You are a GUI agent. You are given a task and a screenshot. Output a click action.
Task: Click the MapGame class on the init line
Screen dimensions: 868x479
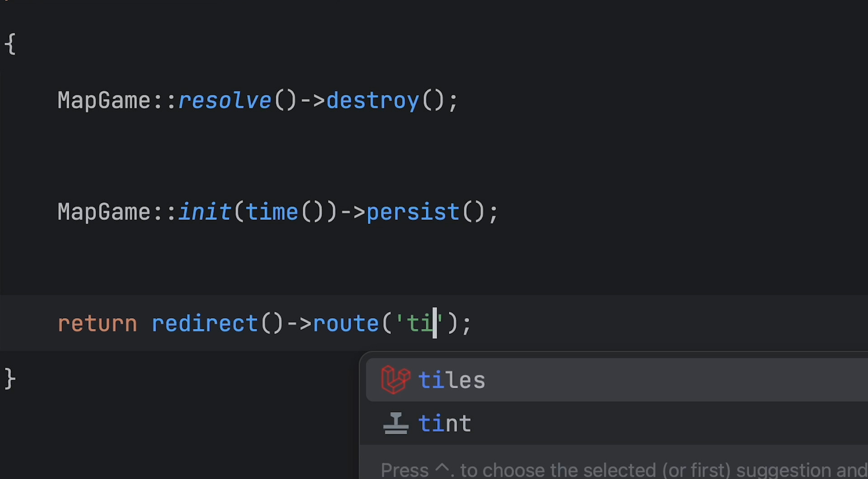pos(104,212)
